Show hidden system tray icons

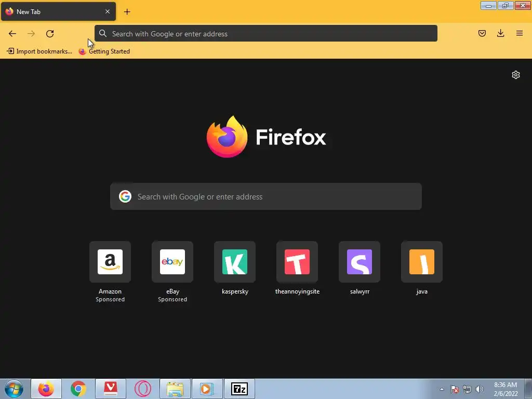(442, 389)
